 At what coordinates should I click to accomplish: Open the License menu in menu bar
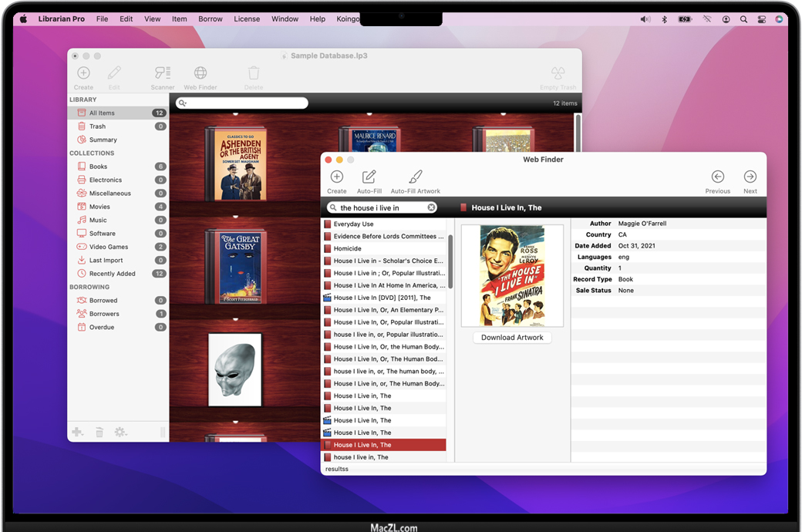pos(247,19)
